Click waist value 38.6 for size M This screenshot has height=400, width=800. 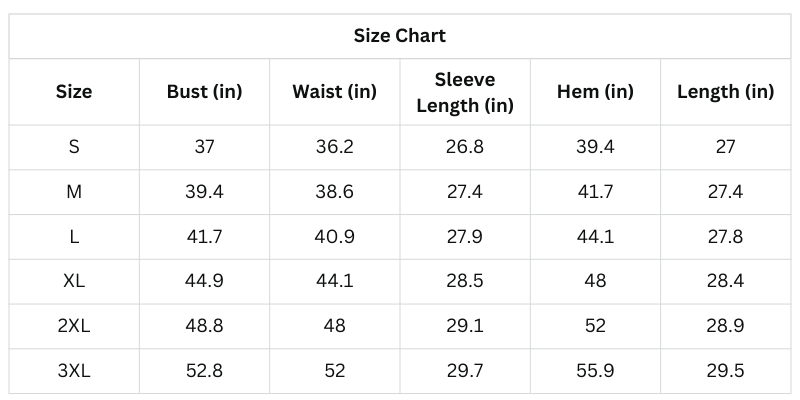[334, 192]
